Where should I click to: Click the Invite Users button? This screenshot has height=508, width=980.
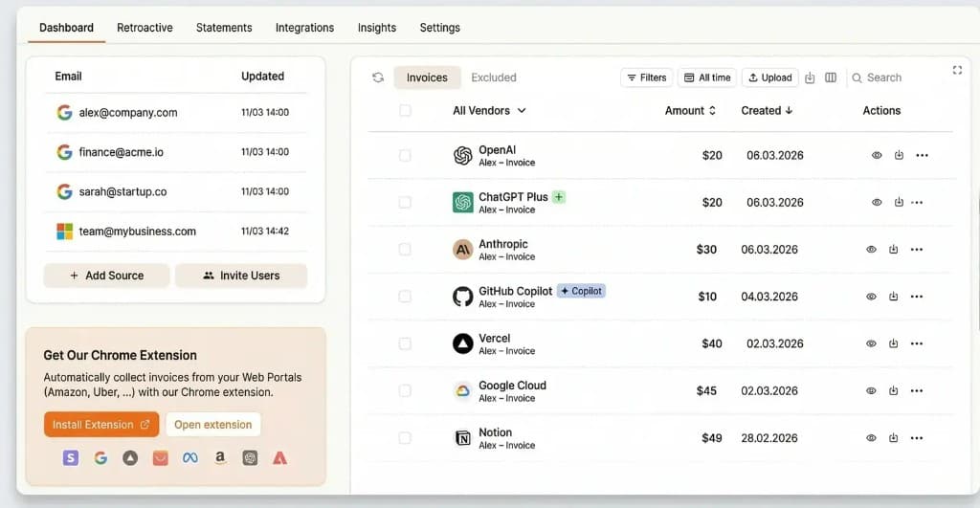pos(241,276)
